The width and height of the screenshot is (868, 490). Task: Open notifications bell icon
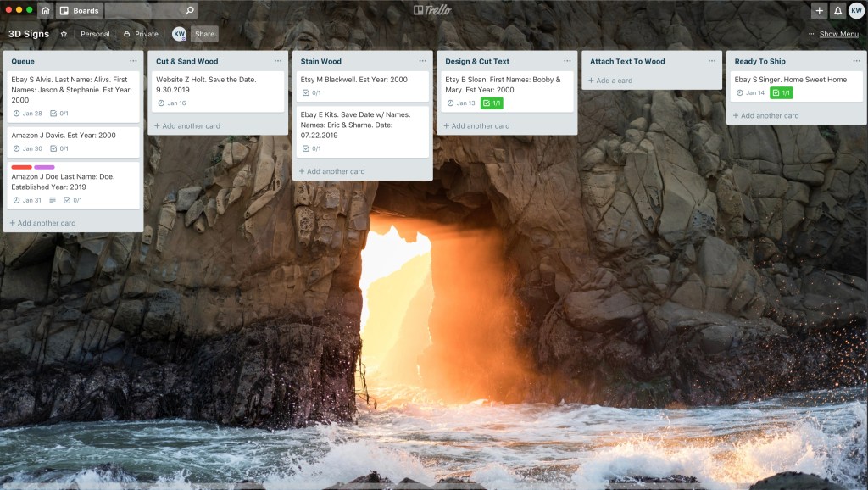pos(837,11)
